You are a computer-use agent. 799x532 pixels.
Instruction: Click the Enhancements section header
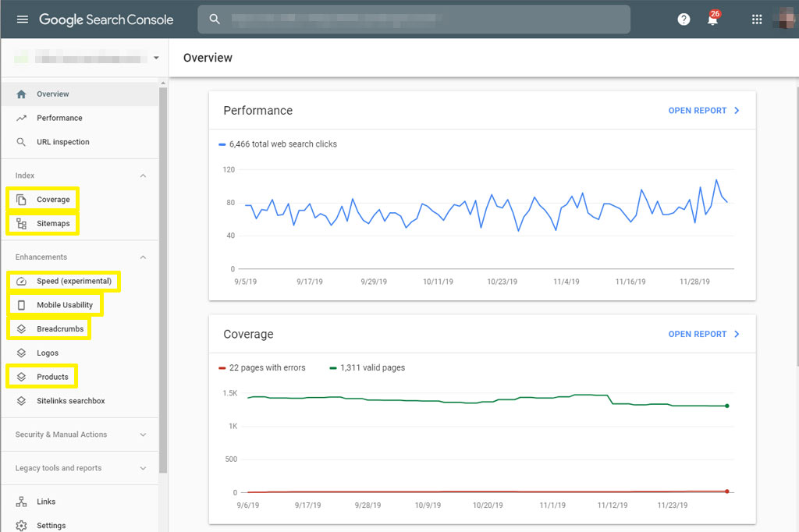point(80,257)
